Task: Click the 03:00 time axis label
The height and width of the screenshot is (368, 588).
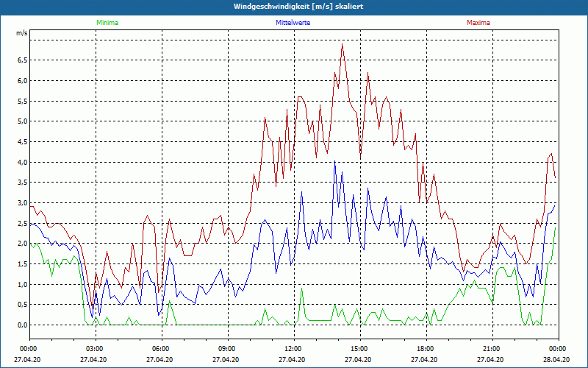Action: (x=96, y=349)
